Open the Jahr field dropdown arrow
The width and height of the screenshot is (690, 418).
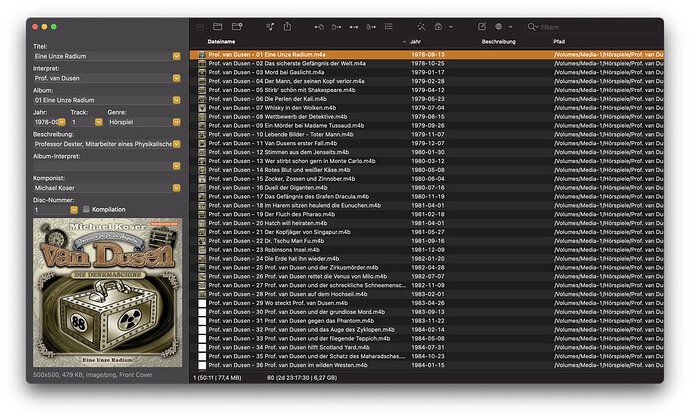[x=61, y=121]
